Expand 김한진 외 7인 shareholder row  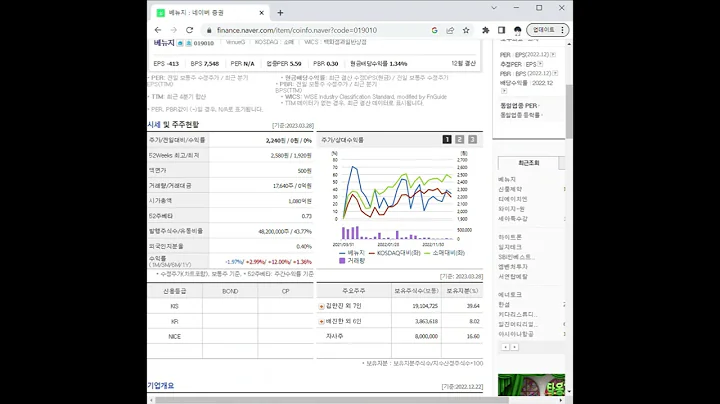click(x=321, y=306)
